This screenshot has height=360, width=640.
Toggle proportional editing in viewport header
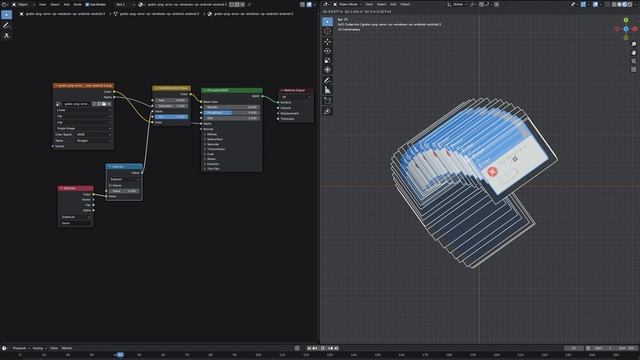click(x=496, y=4)
